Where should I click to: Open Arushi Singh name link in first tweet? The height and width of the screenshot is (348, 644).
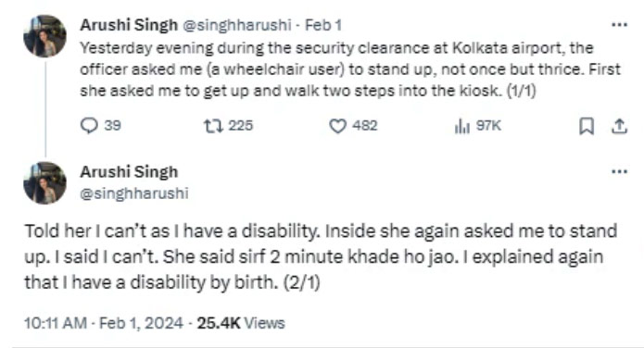(129, 25)
